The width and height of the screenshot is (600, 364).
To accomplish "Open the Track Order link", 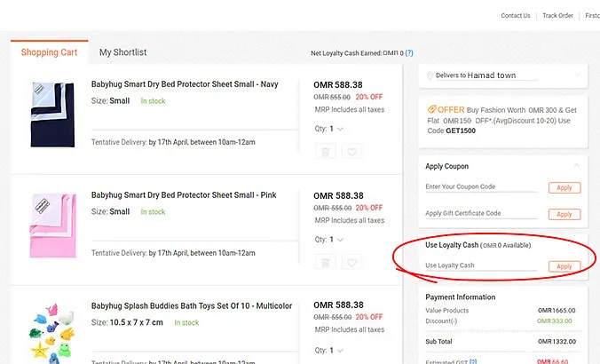I will pos(557,16).
